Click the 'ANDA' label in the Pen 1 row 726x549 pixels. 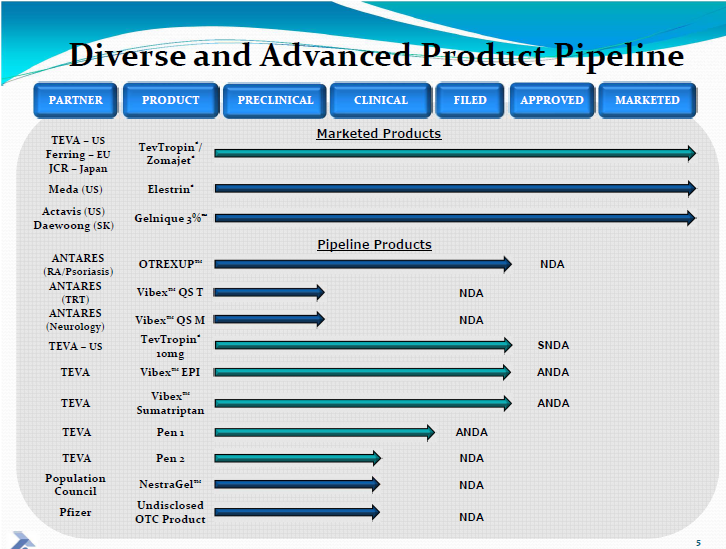pyautogui.click(x=471, y=432)
